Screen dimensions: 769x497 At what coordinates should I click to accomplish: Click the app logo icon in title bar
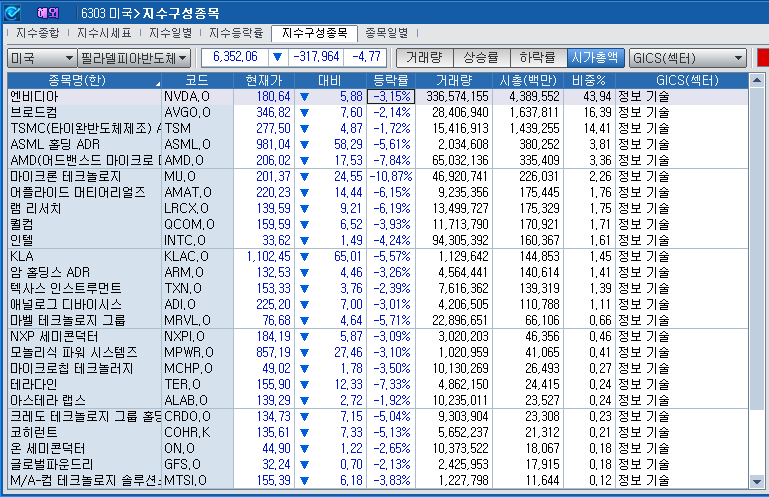click(x=12, y=13)
